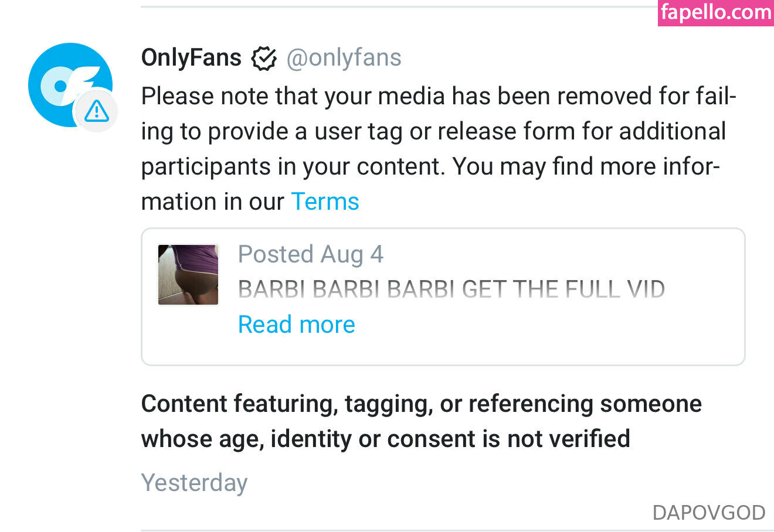
Task: Click the @onlyfans handle
Action: pos(344,58)
